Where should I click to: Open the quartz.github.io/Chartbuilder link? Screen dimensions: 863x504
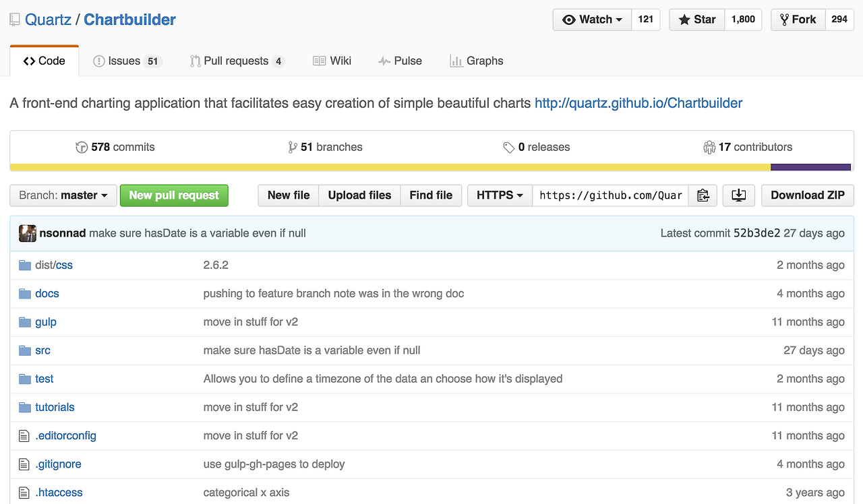pyautogui.click(x=638, y=103)
